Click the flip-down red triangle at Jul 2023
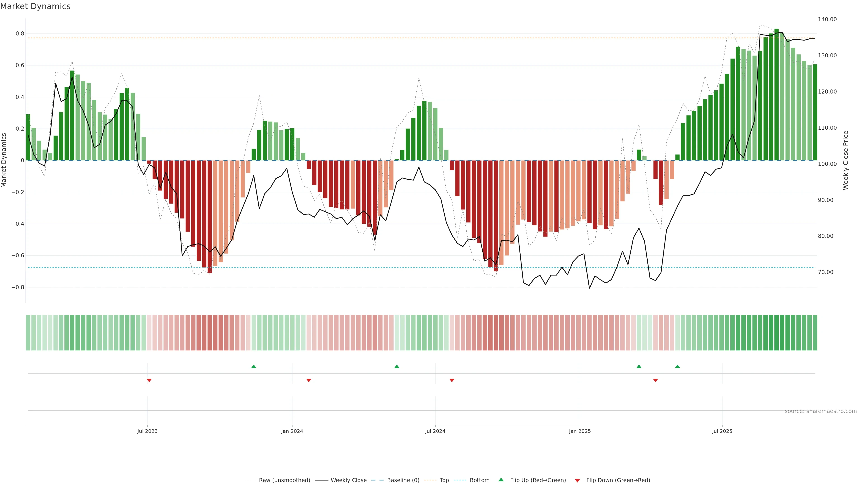This screenshot has width=868, height=488. 149,380
